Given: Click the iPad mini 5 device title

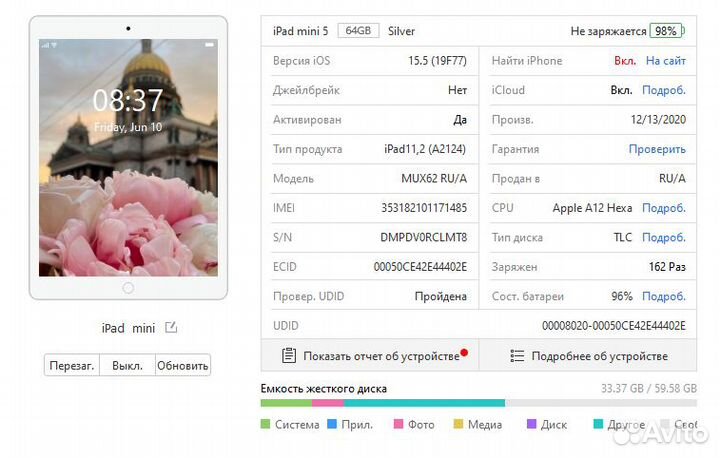Looking at the screenshot, I should [x=300, y=31].
